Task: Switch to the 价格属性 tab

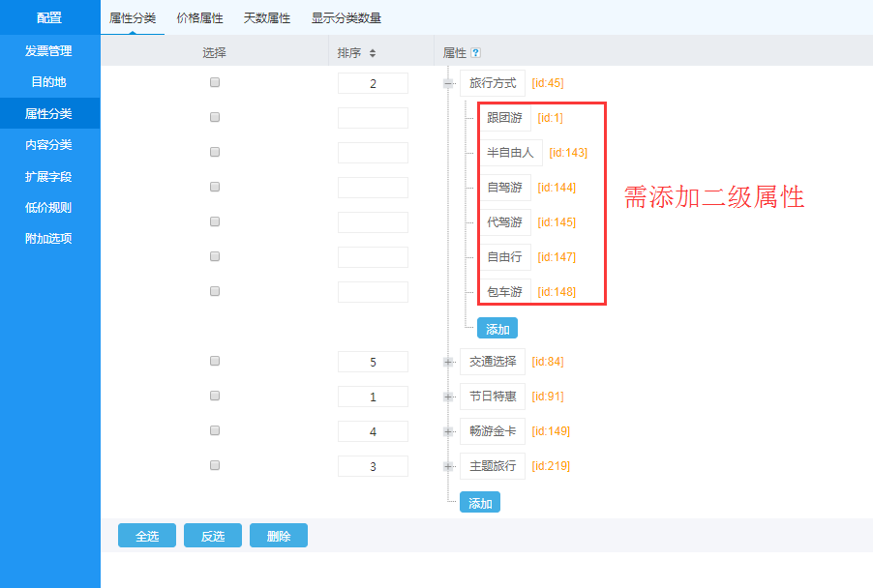Action: (199, 17)
